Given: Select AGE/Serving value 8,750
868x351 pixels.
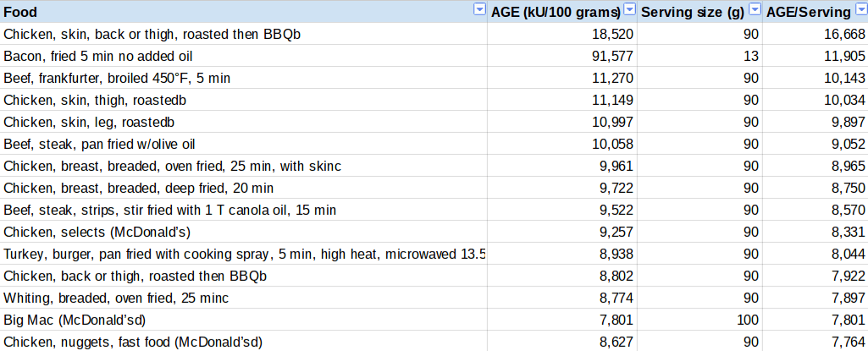Looking at the screenshot, I should (x=815, y=188).
